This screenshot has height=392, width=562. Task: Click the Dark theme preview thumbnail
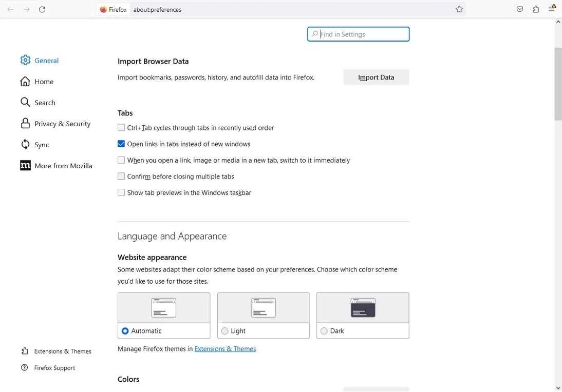363,307
